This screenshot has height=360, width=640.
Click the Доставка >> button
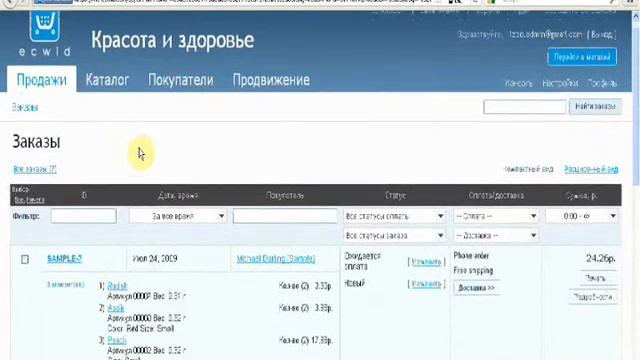click(x=476, y=288)
